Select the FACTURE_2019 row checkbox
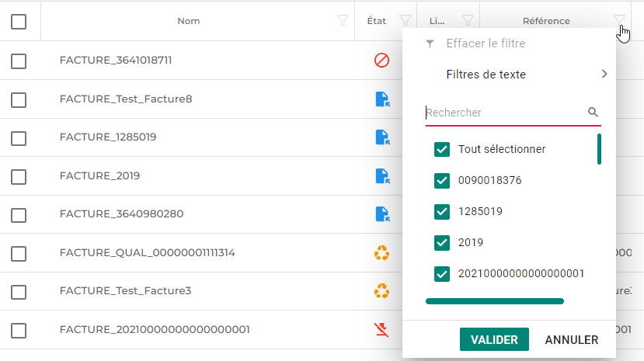Viewport: 644px width, 361px height. click(19, 176)
